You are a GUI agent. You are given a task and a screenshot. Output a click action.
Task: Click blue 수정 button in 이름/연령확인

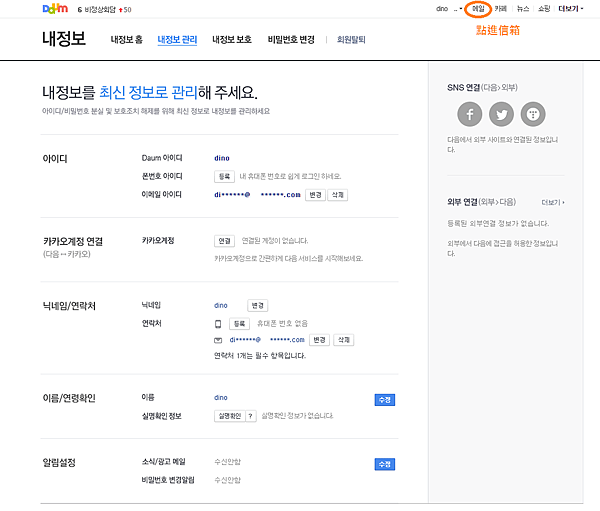tap(385, 400)
